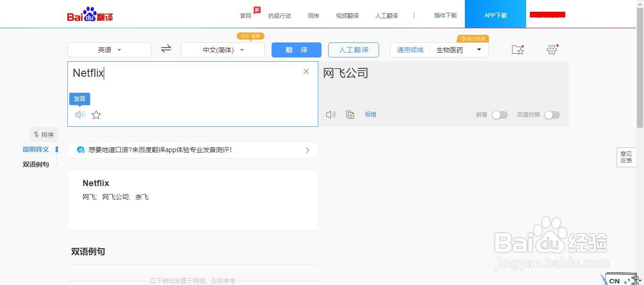Open 官网 in top navigation
This screenshot has width=644, height=285.
246,16
